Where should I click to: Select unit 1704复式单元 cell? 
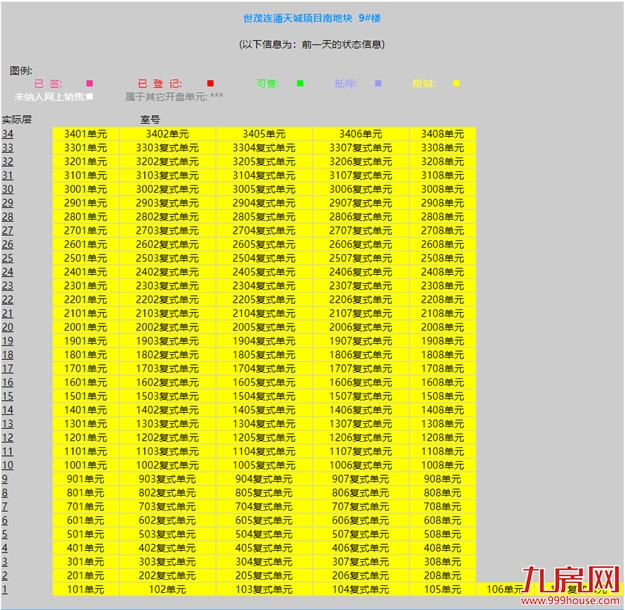(x=264, y=369)
